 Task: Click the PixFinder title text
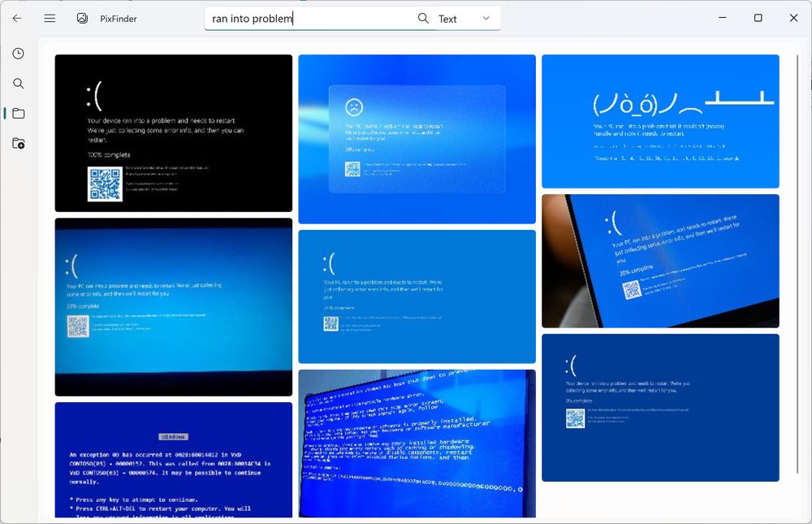click(x=118, y=19)
